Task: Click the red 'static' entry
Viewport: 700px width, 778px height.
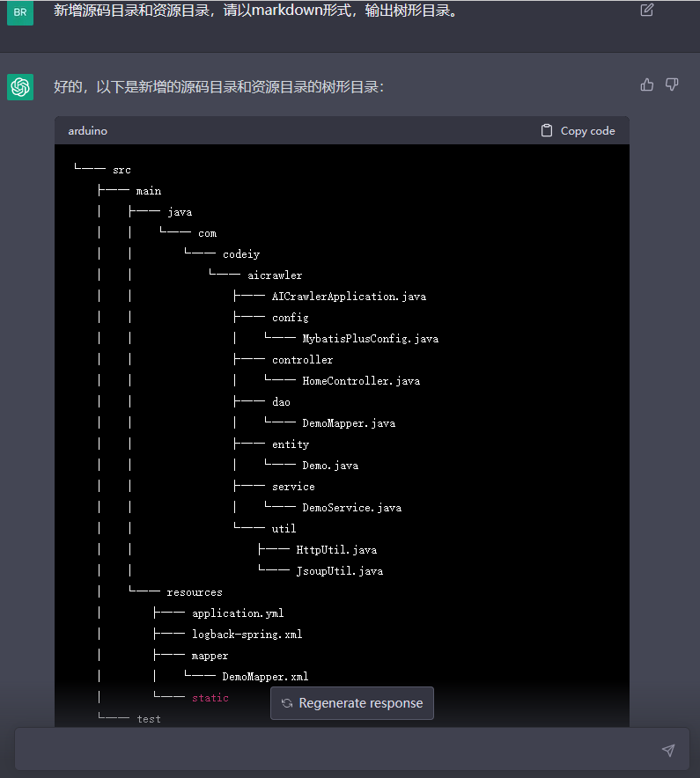Action: pos(210,698)
